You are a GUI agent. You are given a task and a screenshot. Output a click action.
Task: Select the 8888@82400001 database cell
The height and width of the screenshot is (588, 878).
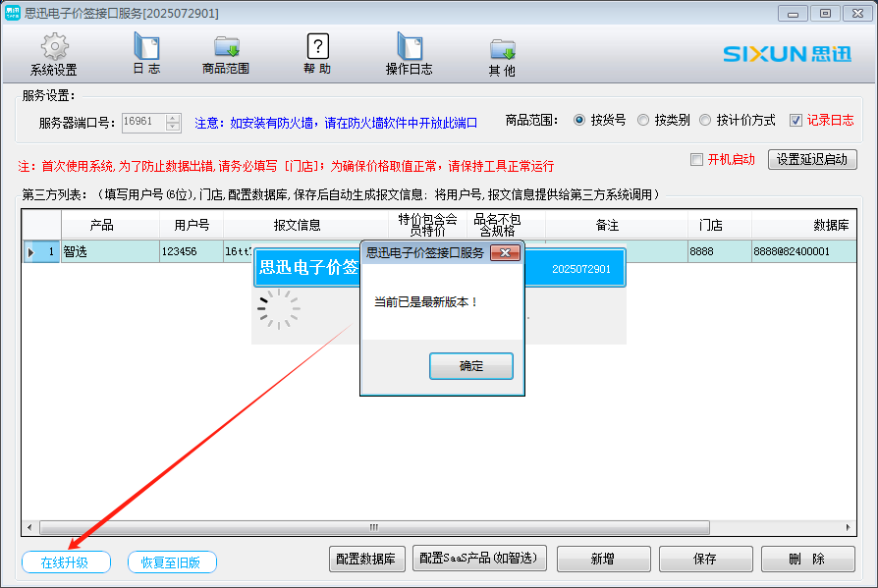tap(804, 251)
